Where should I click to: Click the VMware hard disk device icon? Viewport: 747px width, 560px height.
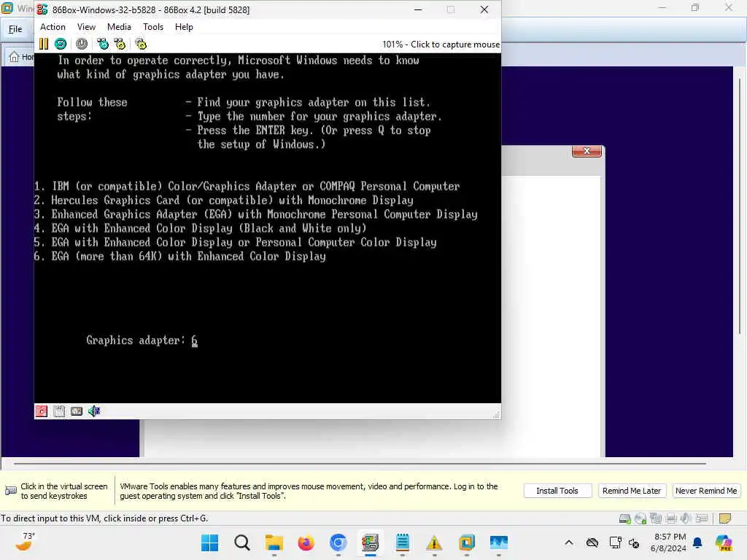coord(624,518)
